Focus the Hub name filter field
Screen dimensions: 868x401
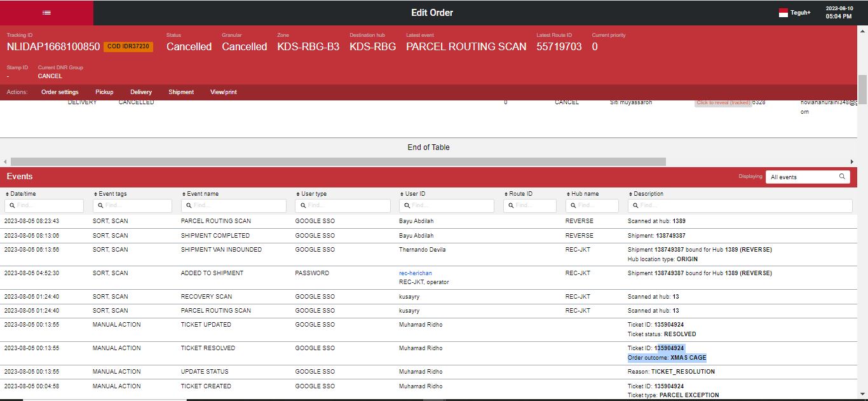click(x=592, y=206)
